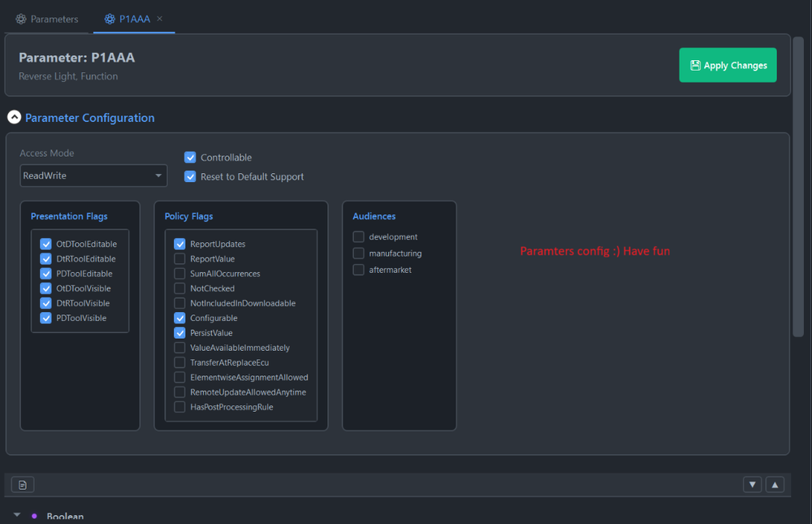The height and width of the screenshot is (524, 812).
Task: Click the Apply Changes button
Action: pos(728,65)
